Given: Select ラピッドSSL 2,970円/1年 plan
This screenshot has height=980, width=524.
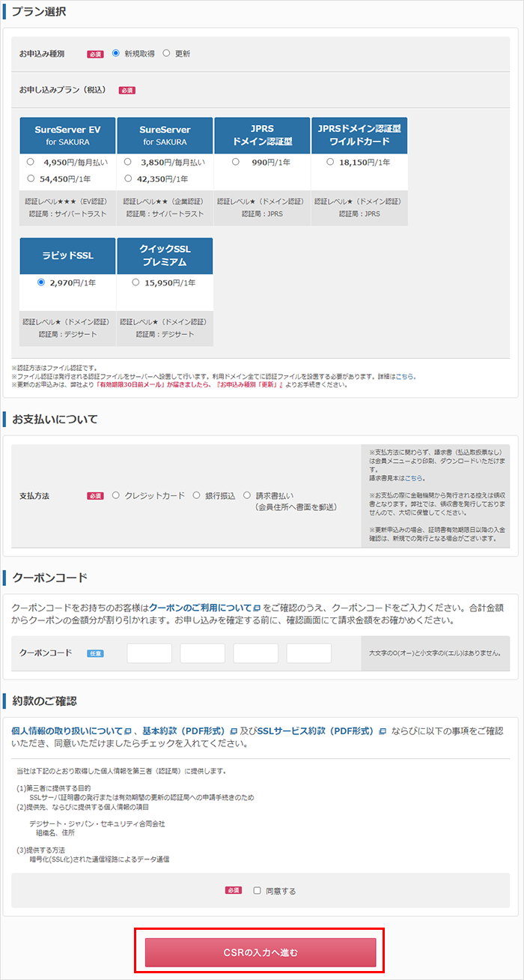Looking at the screenshot, I should pos(41,282).
